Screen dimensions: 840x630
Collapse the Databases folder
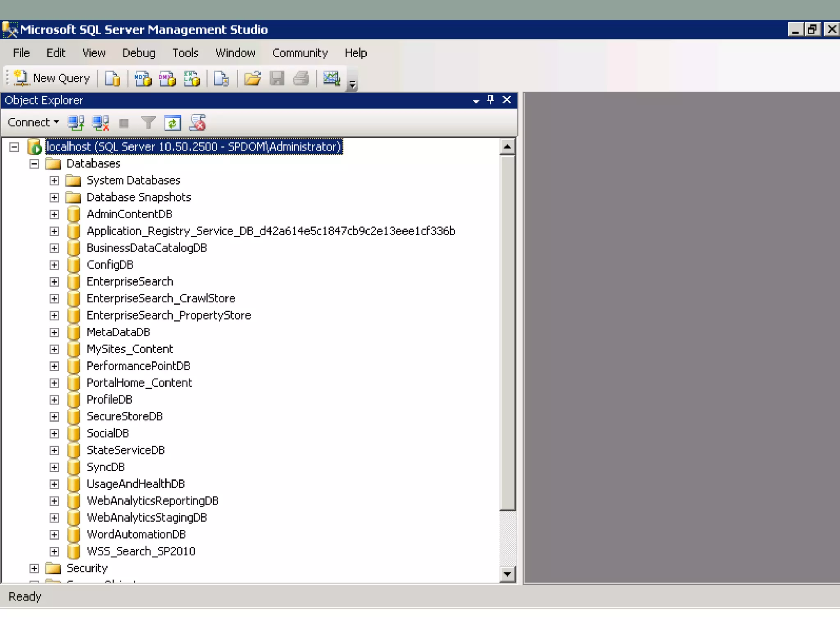[x=34, y=164]
